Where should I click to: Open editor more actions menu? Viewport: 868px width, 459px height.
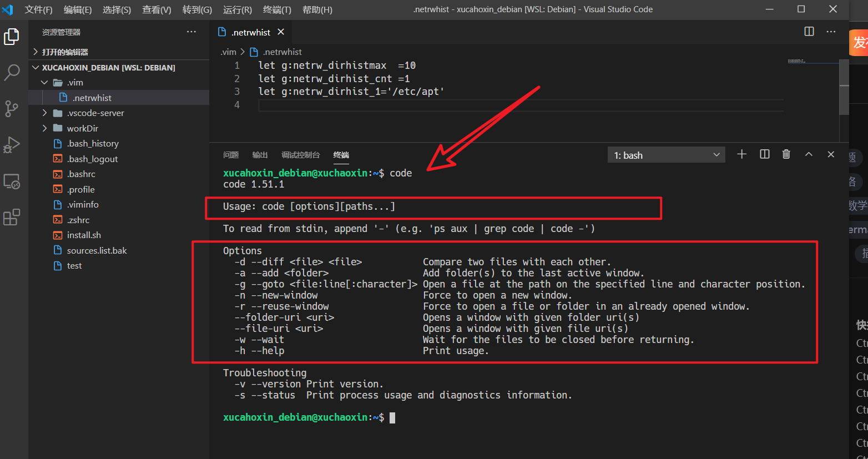point(831,32)
